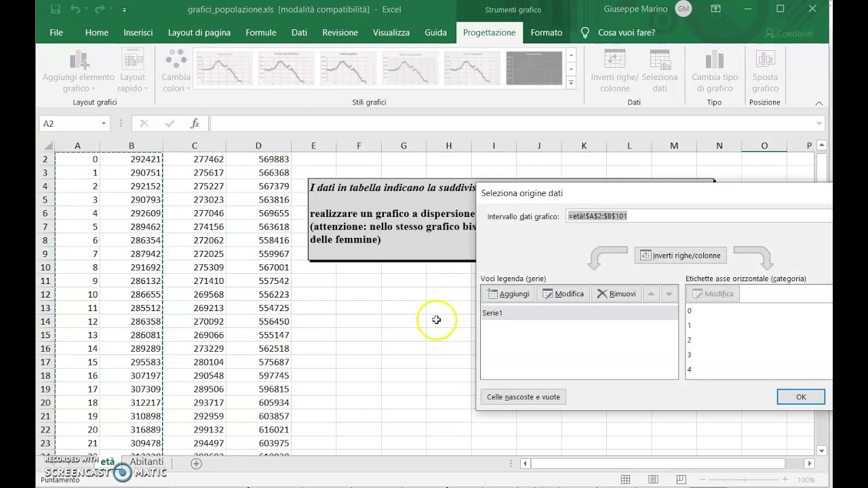
Task: Click zoom in plus on zoom slider
Action: [787, 480]
